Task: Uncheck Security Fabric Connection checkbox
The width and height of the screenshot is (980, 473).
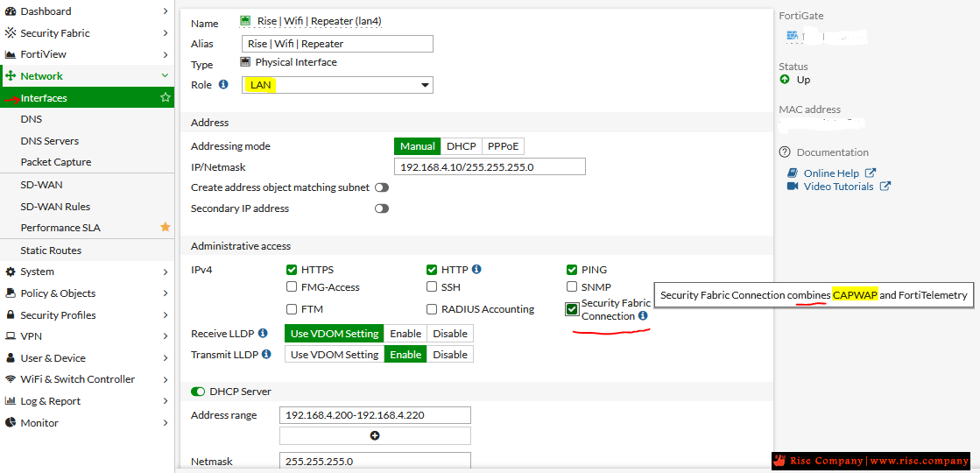Action: 572,309
